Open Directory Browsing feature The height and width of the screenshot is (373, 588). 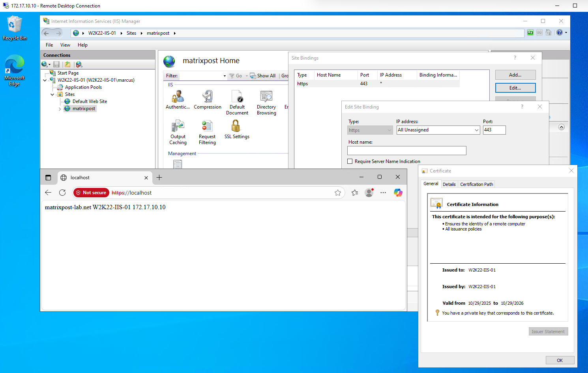point(266,97)
